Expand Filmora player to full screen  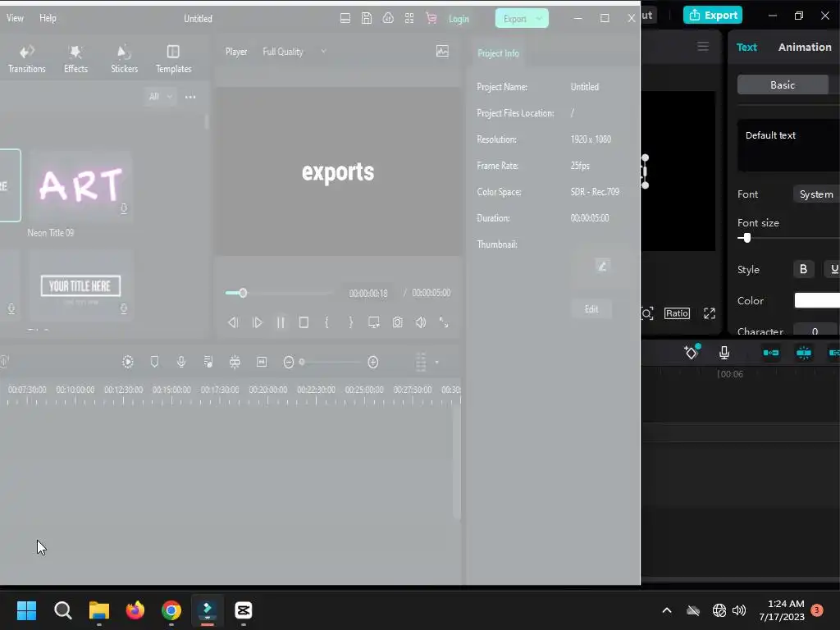444,322
